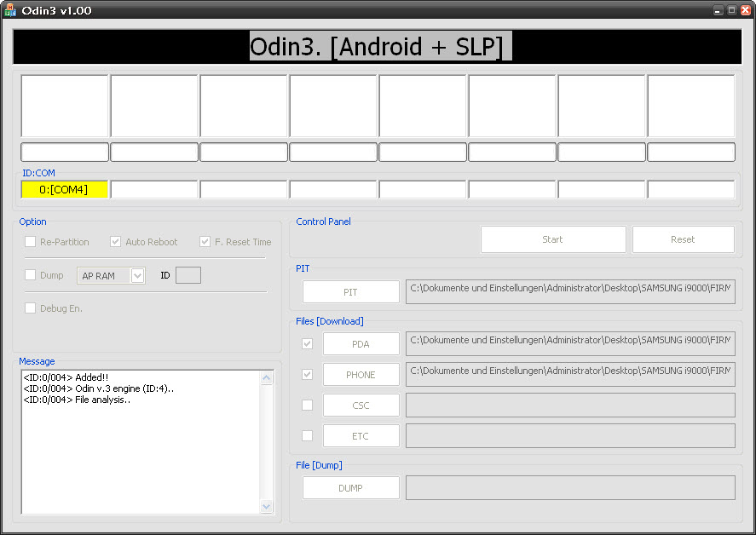Uncheck the PDA file checkbox
The width and height of the screenshot is (756, 535).
pos(307,343)
